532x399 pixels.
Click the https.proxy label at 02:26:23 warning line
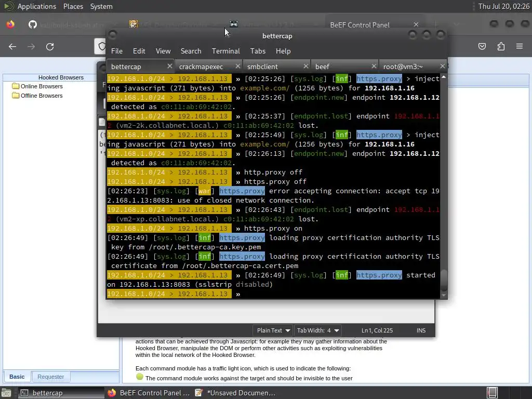[242, 191]
